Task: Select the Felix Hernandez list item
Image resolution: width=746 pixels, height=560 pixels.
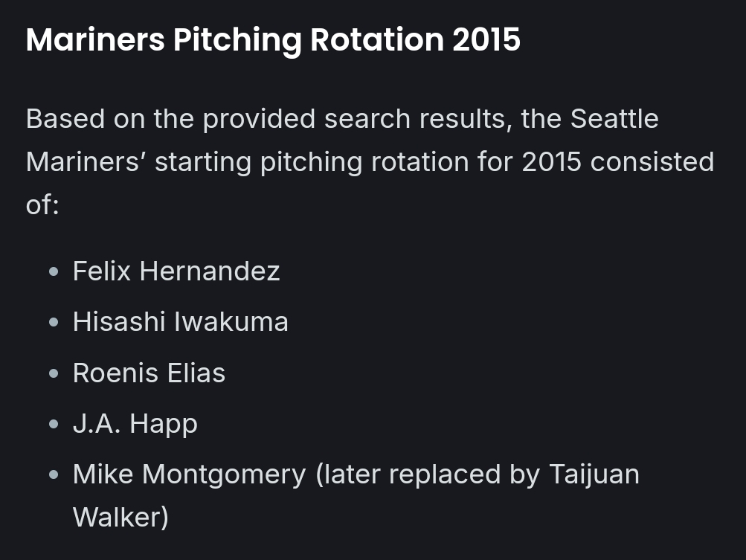Action: point(176,271)
